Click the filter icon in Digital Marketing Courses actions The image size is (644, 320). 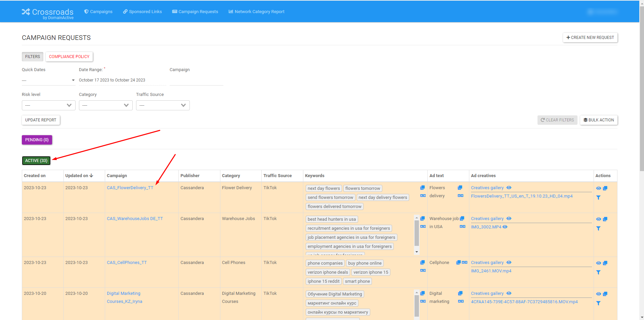pyautogui.click(x=598, y=303)
